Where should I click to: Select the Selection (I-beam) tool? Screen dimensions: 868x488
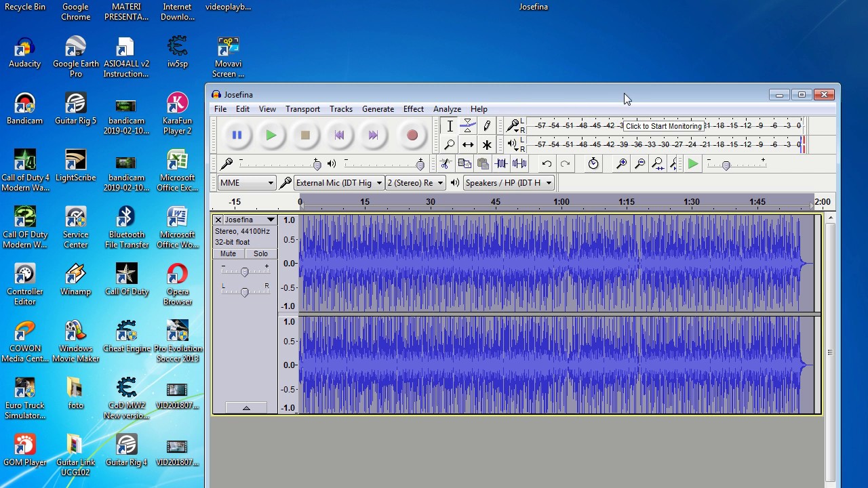click(x=450, y=126)
